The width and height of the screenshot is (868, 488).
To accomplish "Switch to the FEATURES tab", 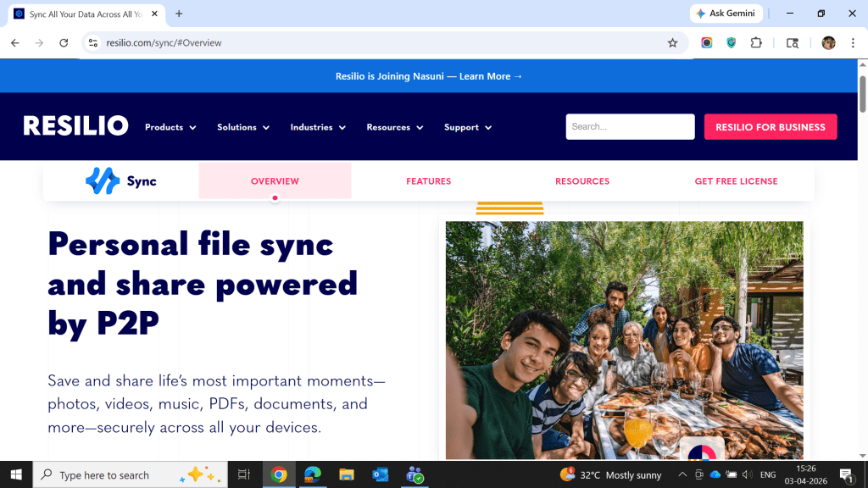I will pos(429,180).
